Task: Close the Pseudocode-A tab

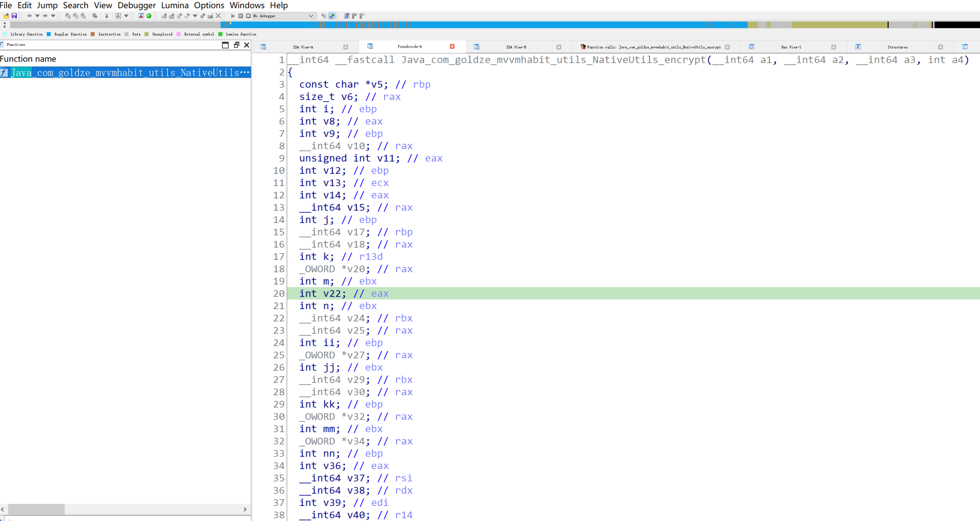Action: pyautogui.click(x=452, y=47)
